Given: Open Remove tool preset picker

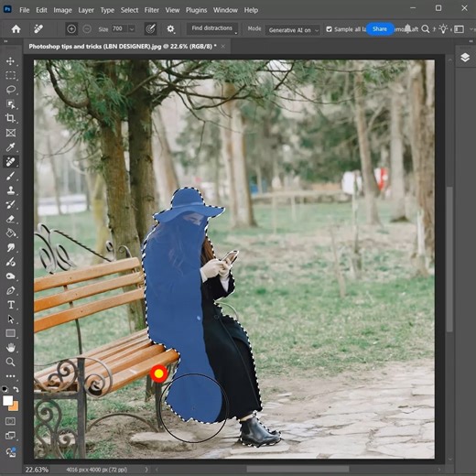Looking at the screenshot, I should tap(38, 29).
